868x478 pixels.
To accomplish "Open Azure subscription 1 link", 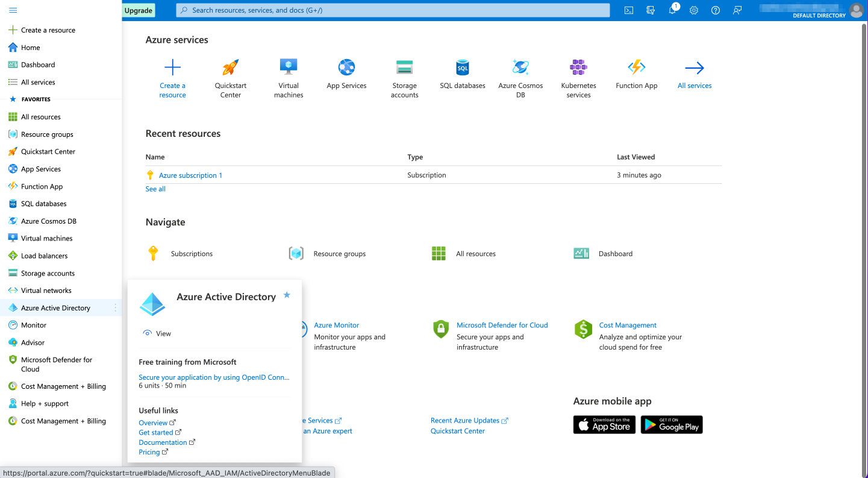I will click(x=190, y=175).
